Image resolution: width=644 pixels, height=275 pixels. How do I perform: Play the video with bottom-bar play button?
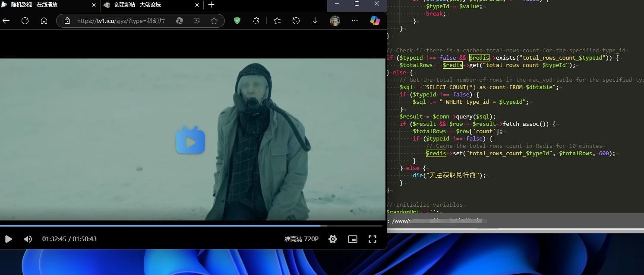click(x=8, y=239)
